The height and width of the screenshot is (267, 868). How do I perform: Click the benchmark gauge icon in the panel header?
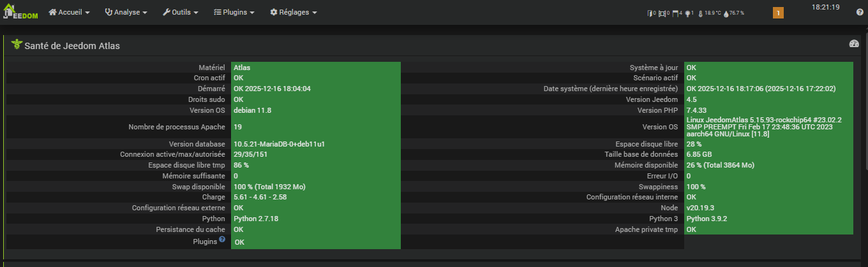point(854,44)
